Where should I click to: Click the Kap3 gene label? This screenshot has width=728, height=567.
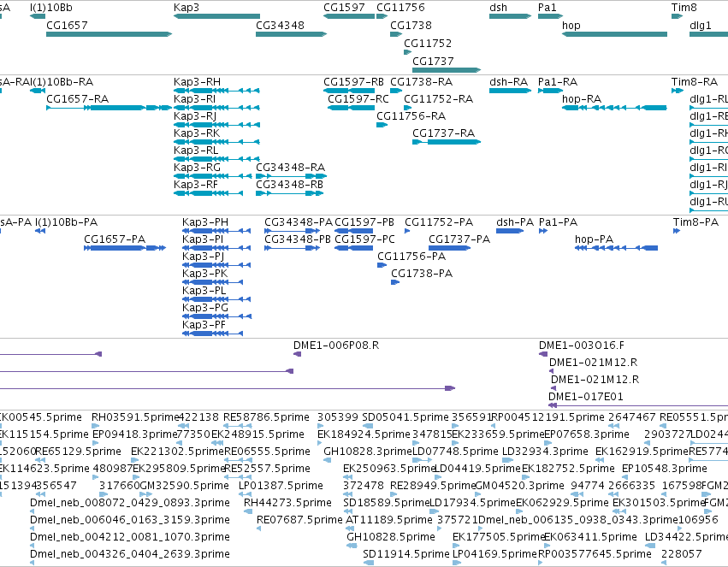point(186,8)
